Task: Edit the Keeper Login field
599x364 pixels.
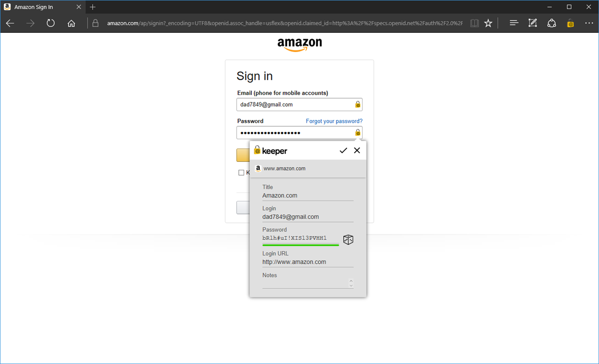Action: tap(308, 217)
